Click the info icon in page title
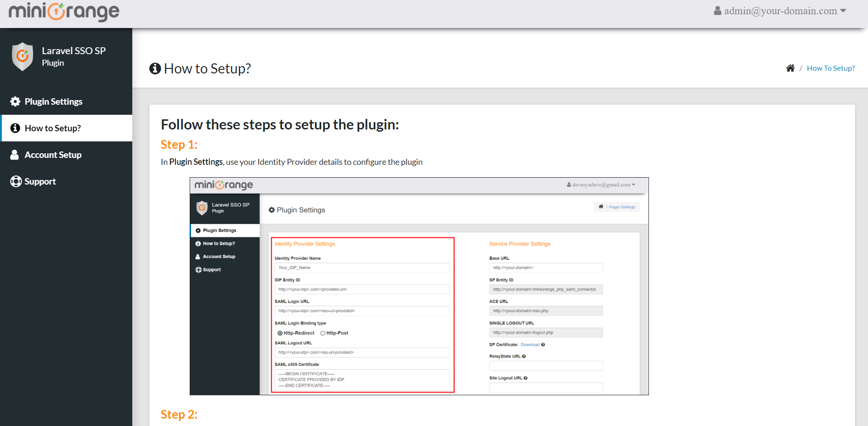Image resolution: width=868 pixels, height=426 pixels. pyautogui.click(x=155, y=68)
